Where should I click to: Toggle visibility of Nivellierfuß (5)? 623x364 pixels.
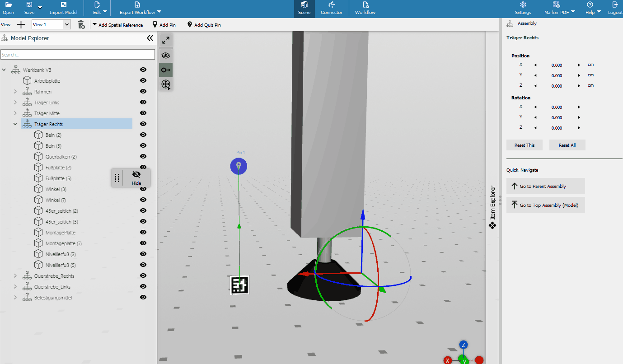tap(143, 265)
